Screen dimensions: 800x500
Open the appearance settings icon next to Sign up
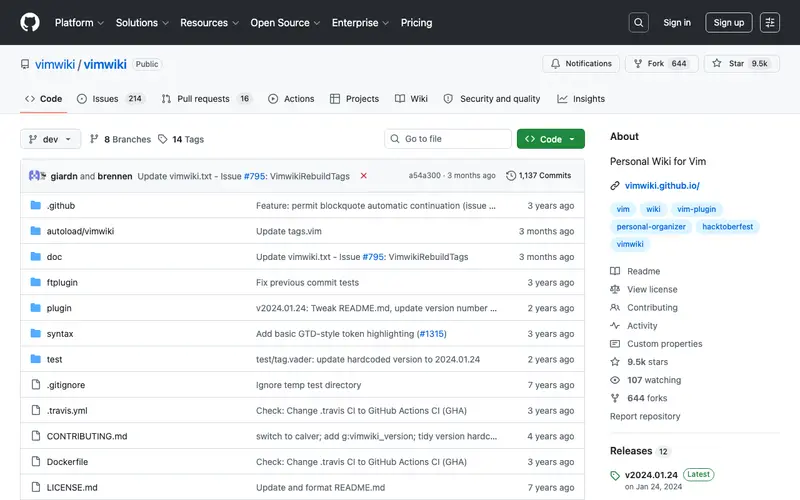[769, 22]
